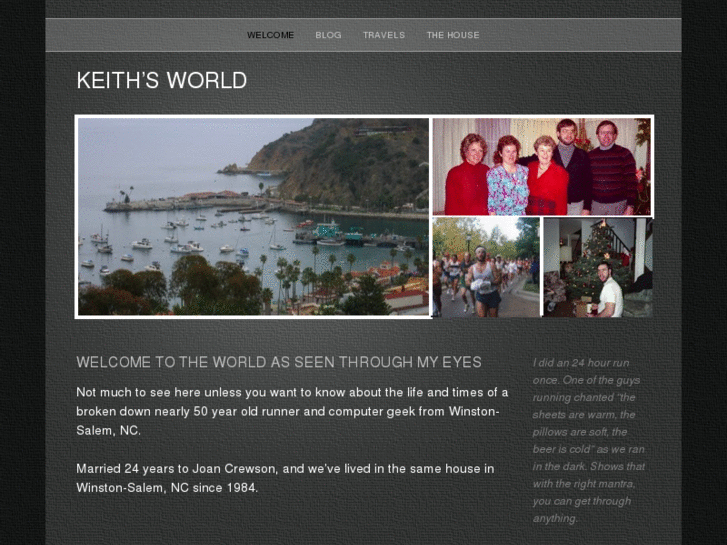Click the paragraph starting 'Married 24 years to Joan Crewson'
727x545 pixels.
[285, 478]
